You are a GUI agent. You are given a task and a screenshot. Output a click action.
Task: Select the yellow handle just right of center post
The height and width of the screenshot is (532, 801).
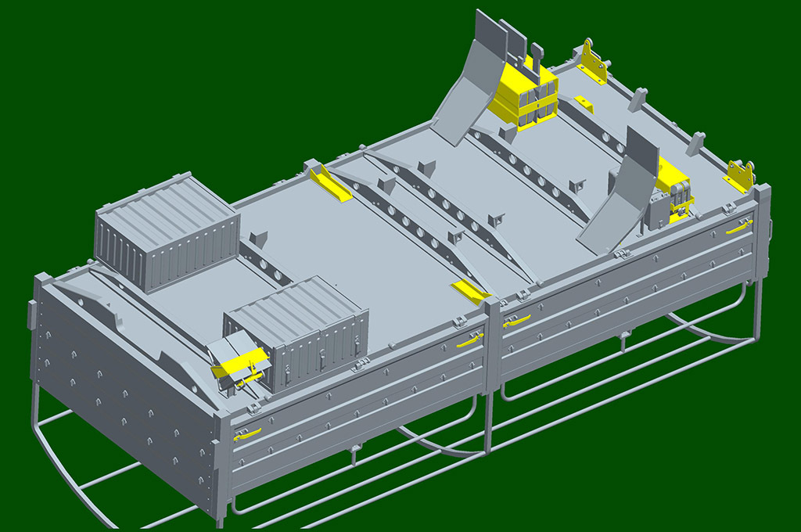(x=516, y=320)
